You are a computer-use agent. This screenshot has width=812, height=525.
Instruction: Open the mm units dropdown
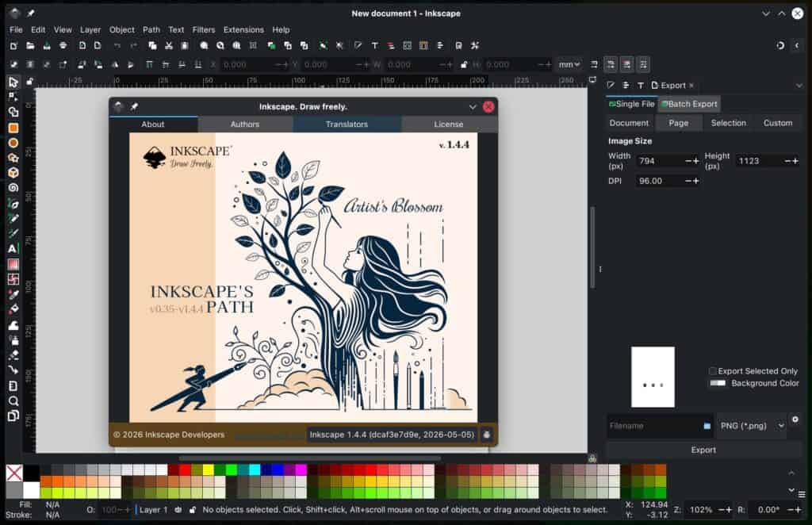click(569, 65)
